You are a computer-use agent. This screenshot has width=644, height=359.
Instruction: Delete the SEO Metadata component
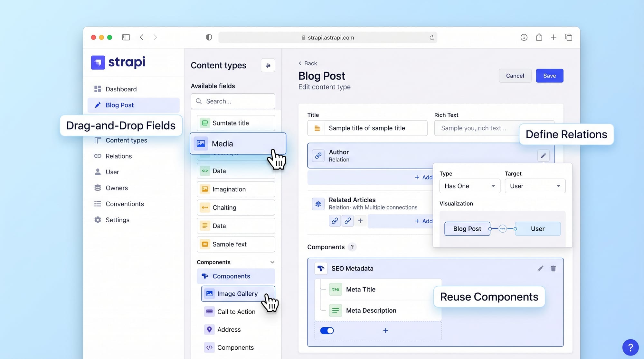553,268
